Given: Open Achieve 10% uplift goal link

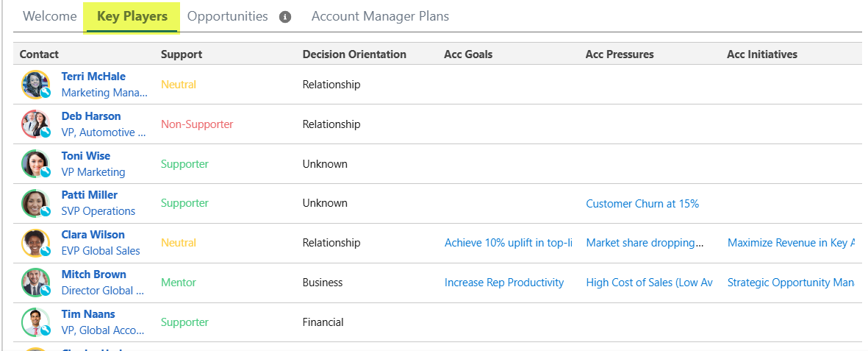Looking at the screenshot, I should [x=508, y=243].
